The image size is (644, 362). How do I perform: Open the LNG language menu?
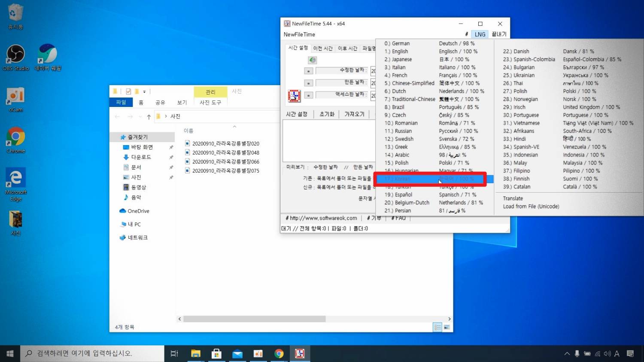click(x=480, y=34)
